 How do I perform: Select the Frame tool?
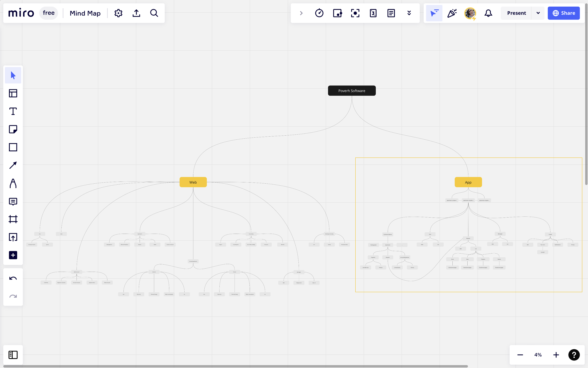tap(13, 219)
